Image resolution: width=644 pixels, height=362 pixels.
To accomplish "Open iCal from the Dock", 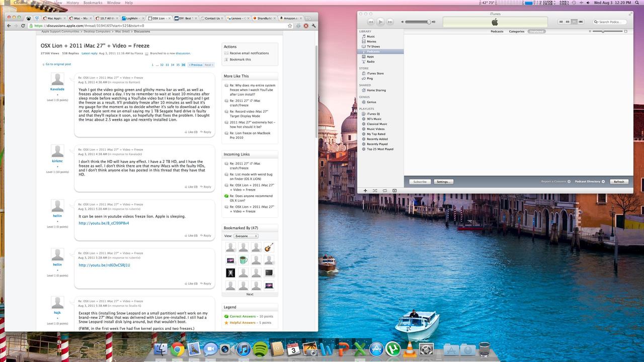I will pos(293,349).
